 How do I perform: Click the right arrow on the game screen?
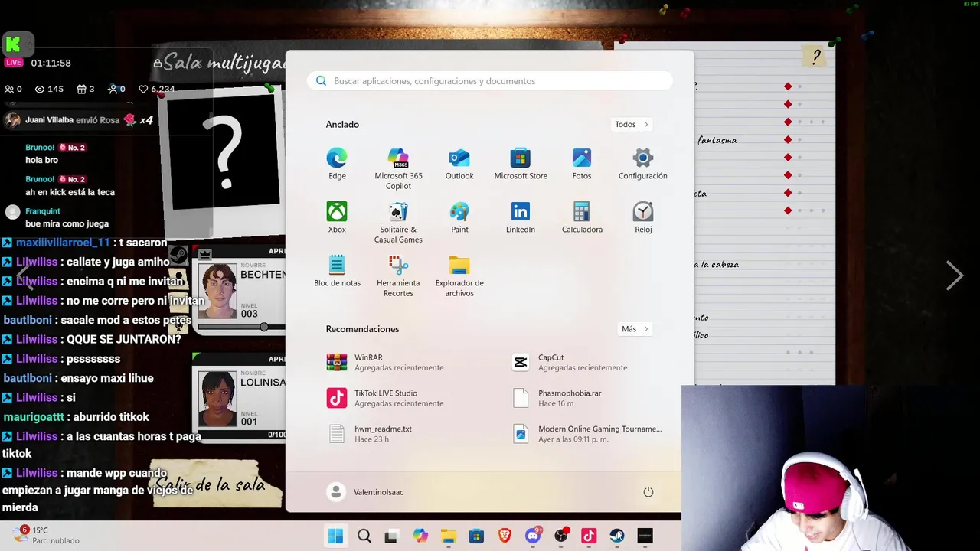[x=954, y=275]
